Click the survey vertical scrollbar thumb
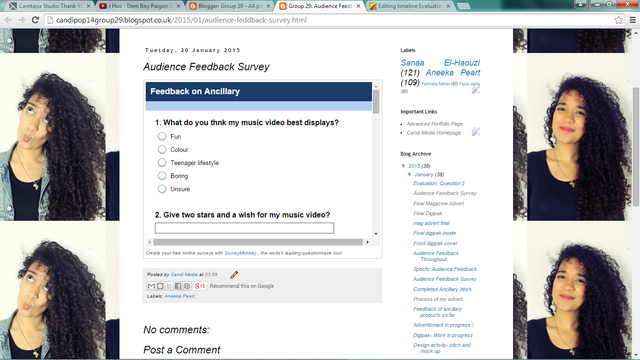Image resolution: width=640 pixels, height=360 pixels. pos(376,102)
